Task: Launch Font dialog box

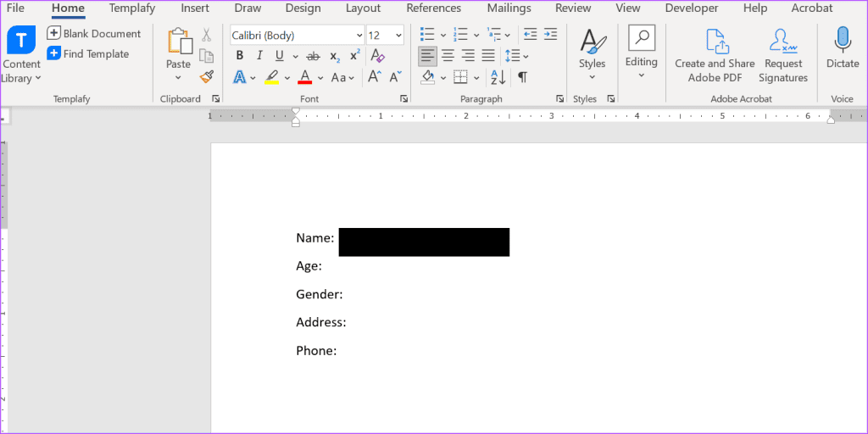Action: click(404, 99)
